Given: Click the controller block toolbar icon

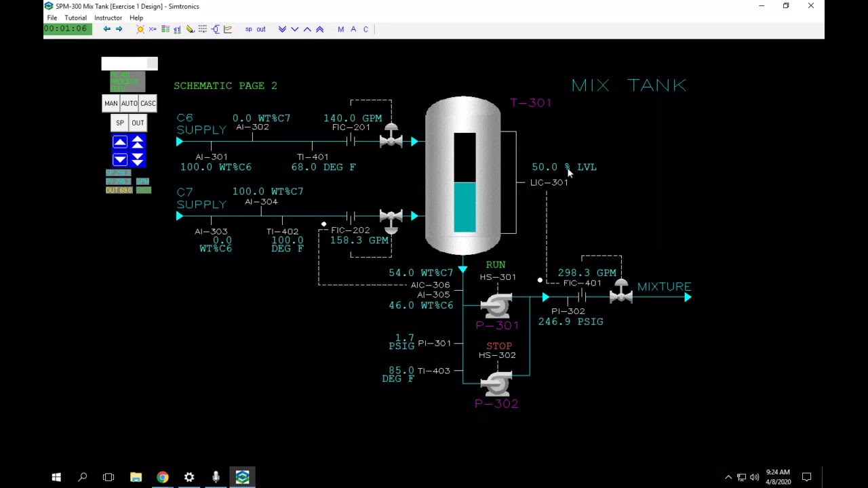Looking at the screenshot, I should pos(215,29).
